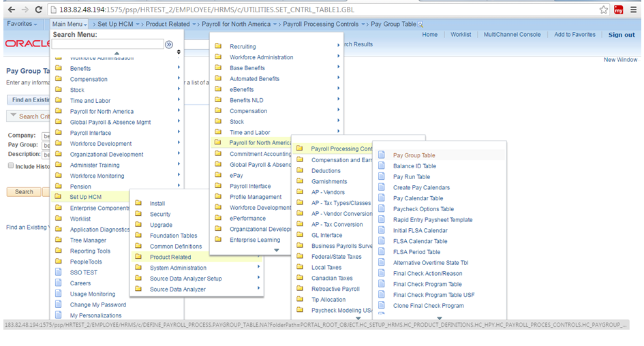
Task: Click the Sign out link
Action: click(622, 35)
